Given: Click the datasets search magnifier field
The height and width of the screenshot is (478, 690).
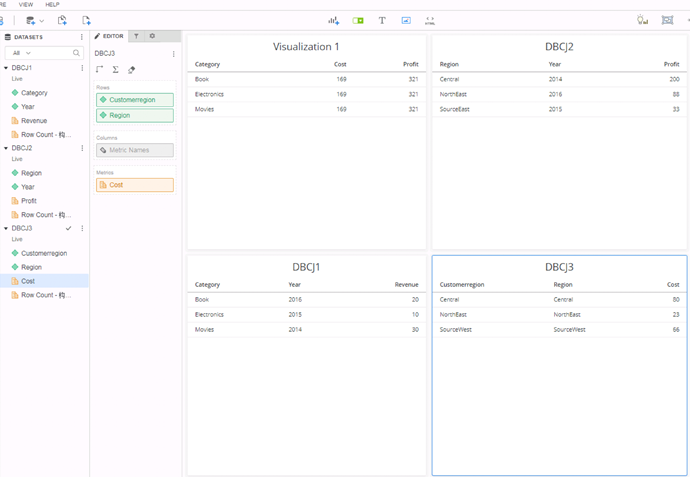Looking at the screenshot, I should 76,53.
